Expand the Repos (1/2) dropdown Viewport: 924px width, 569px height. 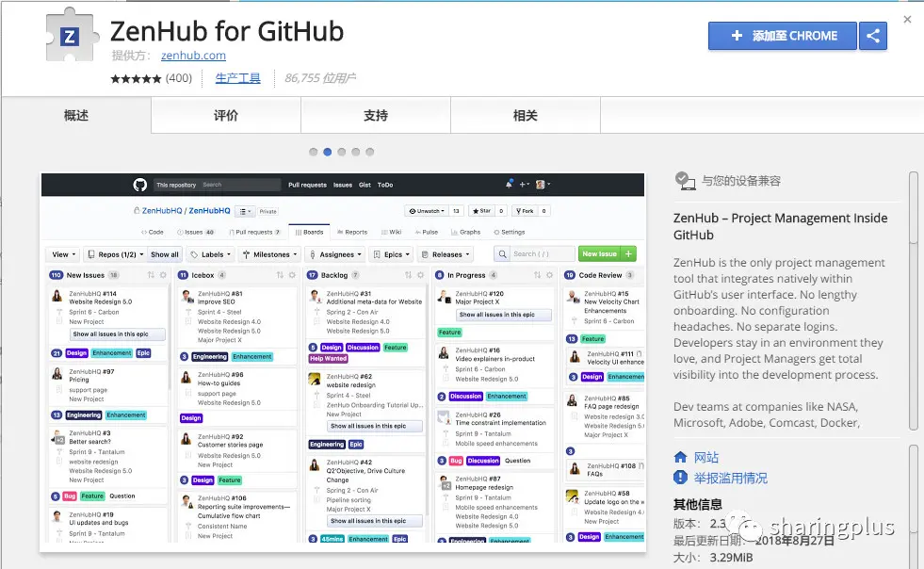pos(115,254)
